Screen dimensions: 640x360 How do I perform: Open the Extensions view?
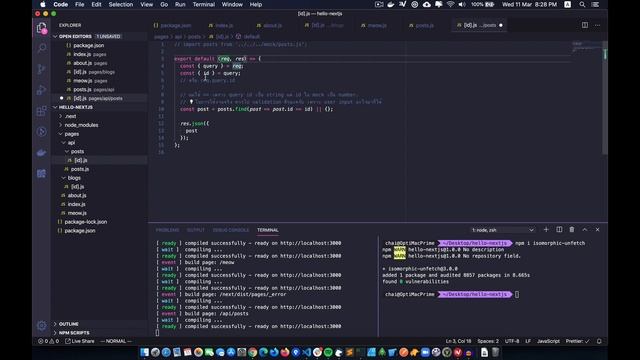[41, 111]
